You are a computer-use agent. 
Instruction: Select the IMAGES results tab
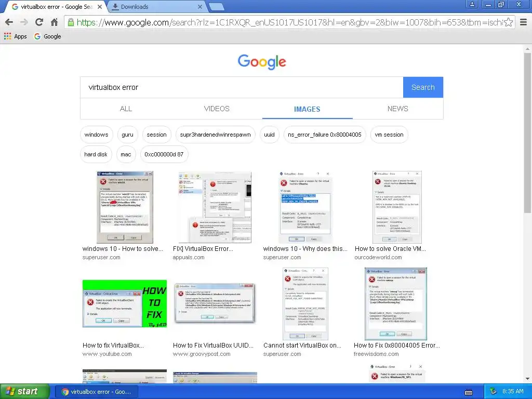[307, 109]
